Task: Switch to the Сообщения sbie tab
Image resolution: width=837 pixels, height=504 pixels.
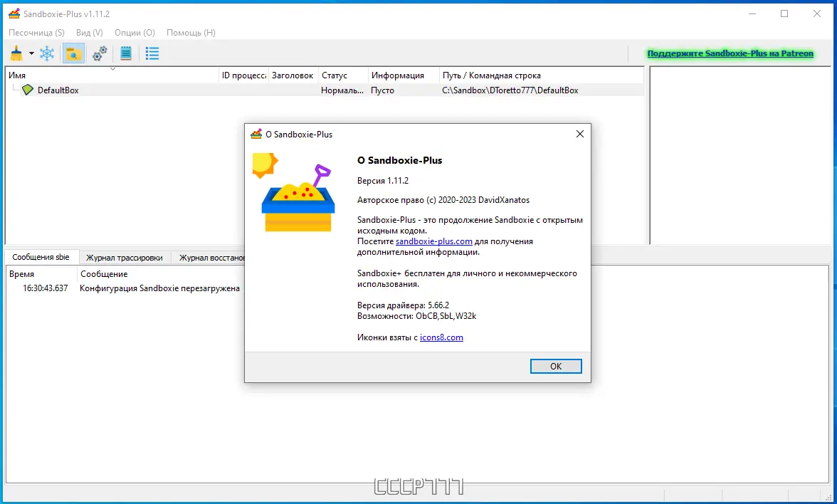Action: (41, 257)
